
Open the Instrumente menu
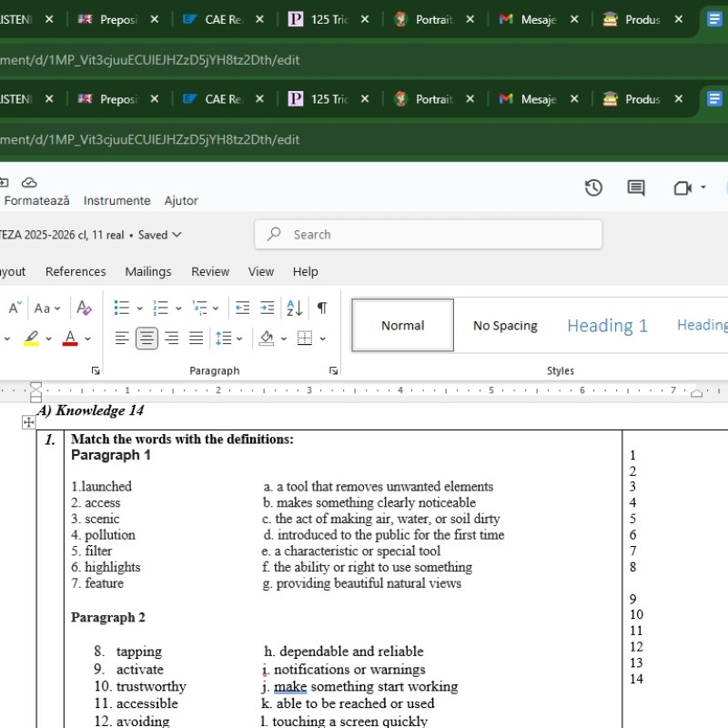pos(116,201)
